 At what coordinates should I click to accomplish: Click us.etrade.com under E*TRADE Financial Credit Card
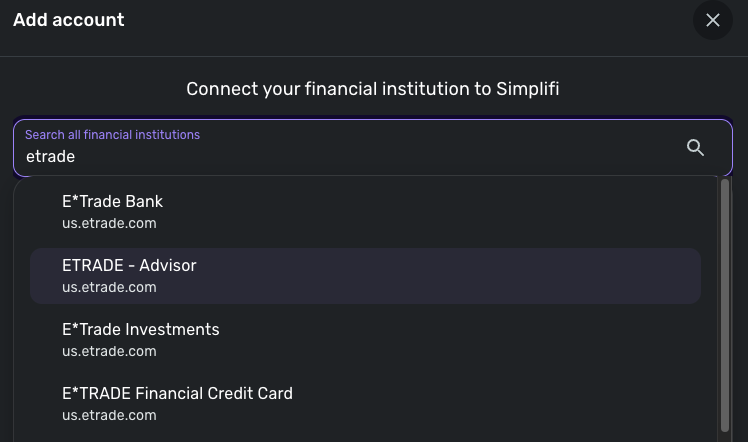click(109, 415)
